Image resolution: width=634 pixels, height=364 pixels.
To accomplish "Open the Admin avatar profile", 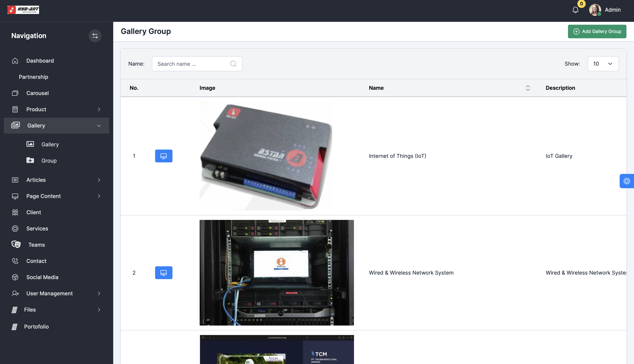I will (595, 10).
